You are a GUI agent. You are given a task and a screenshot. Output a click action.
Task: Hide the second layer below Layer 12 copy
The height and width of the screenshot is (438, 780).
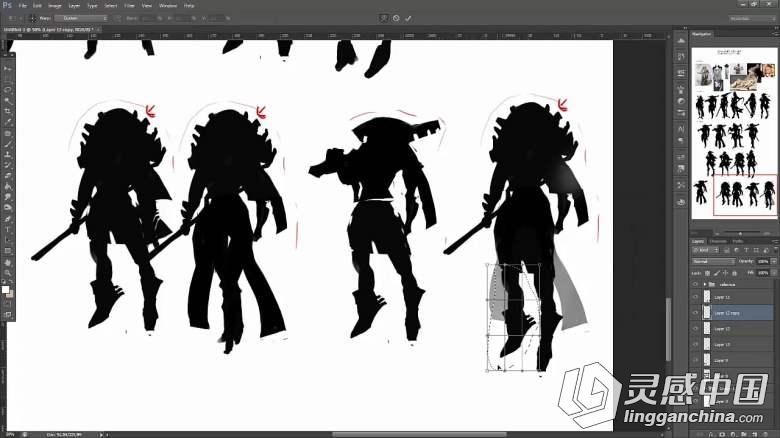[695, 344]
